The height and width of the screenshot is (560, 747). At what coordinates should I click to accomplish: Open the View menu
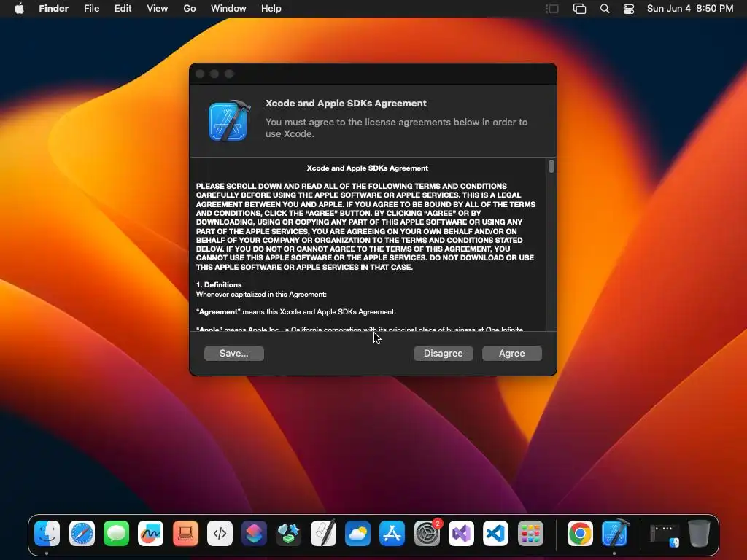(x=158, y=9)
